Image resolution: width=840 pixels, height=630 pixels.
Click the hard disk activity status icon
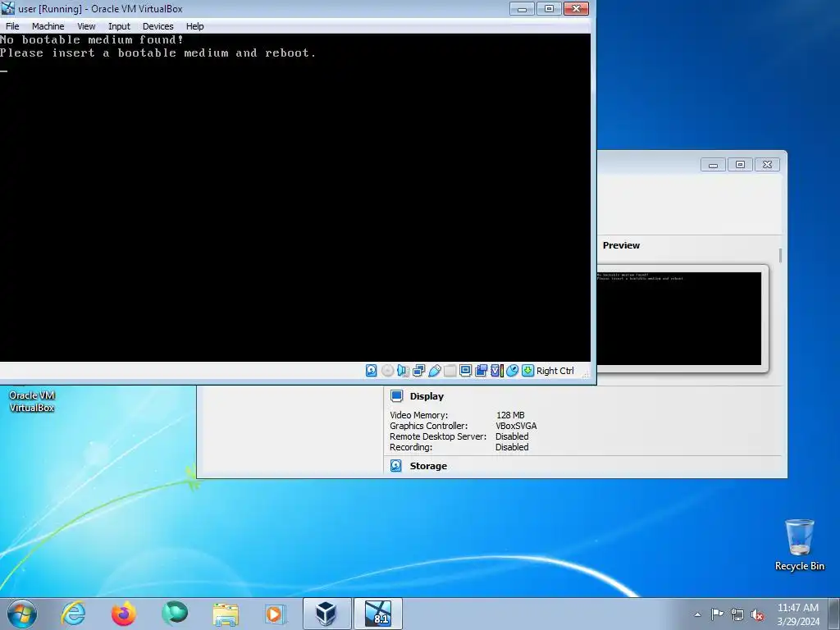[372, 370]
